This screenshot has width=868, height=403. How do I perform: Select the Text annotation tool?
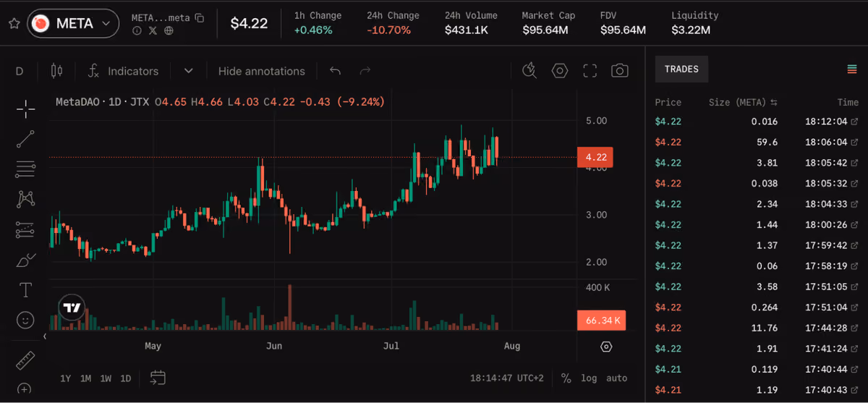[x=25, y=290]
